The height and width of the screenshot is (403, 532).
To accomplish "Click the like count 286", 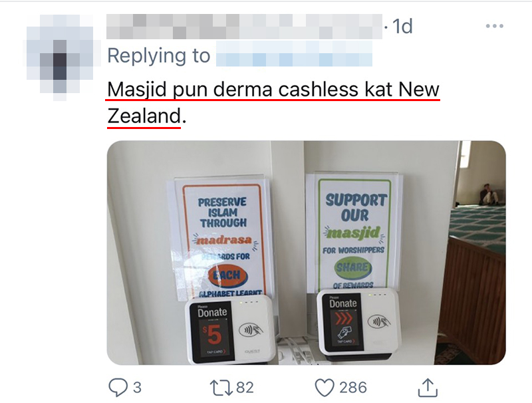I will click(353, 388).
